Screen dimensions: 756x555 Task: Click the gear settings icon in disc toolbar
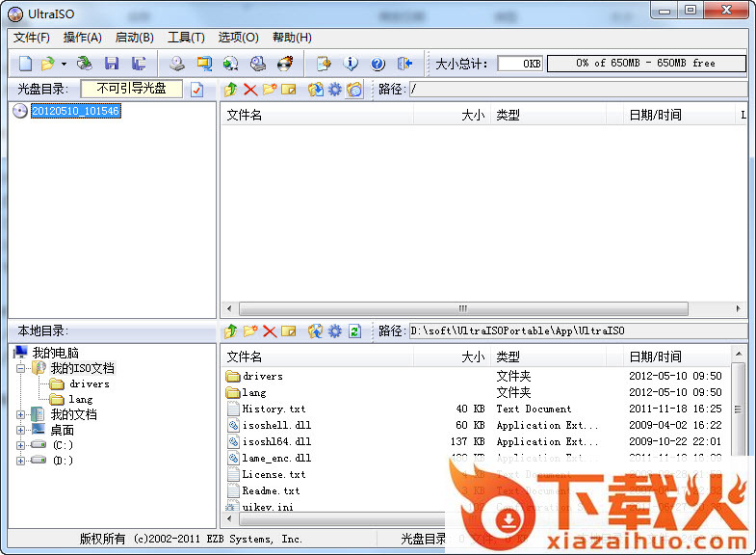click(334, 90)
